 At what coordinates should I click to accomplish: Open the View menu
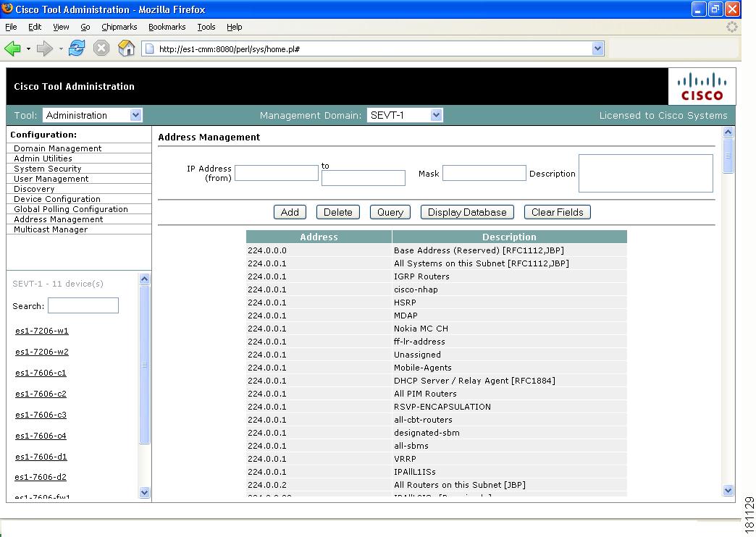click(61, 27)
